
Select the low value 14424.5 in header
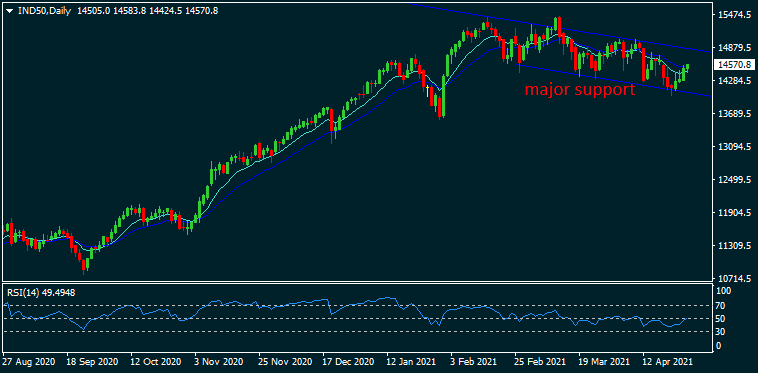[x=165, y=11]
